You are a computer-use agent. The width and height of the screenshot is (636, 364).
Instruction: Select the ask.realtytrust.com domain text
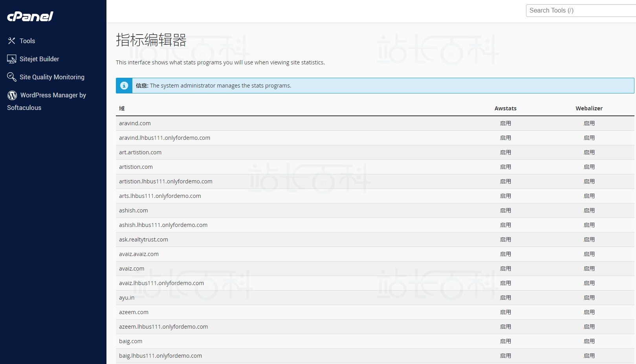pyautogui.click(x=143, y=240)
